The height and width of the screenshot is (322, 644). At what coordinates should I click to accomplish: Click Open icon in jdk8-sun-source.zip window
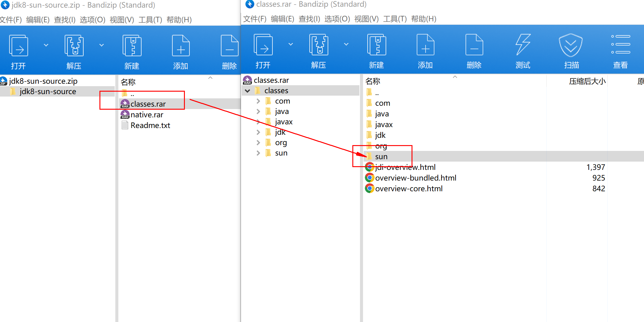pos(19,46)
